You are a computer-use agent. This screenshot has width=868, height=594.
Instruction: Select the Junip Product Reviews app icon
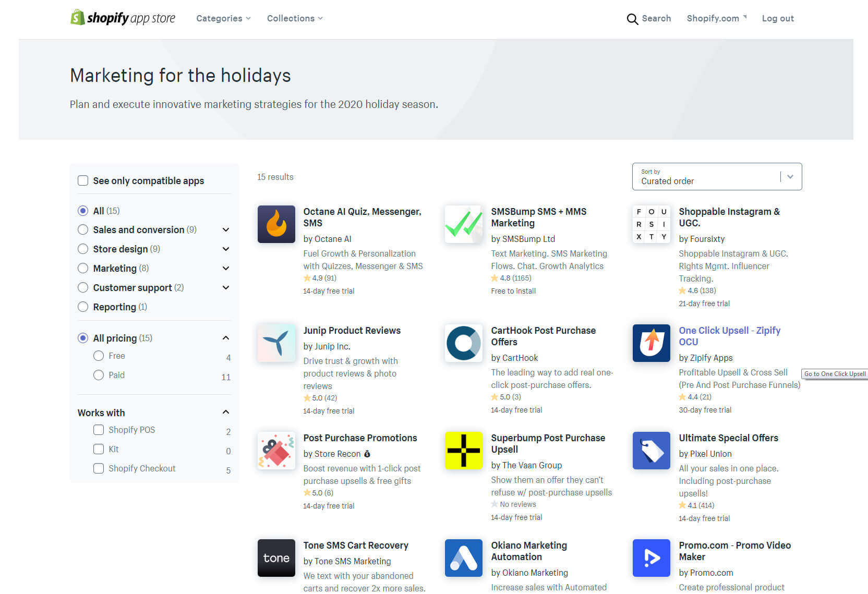[276, 343]
